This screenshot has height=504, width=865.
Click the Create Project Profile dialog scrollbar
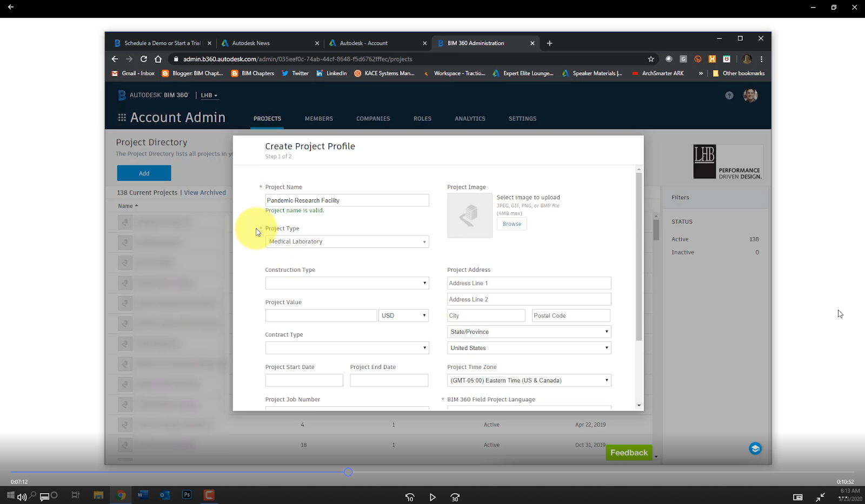(x=639, y=257)
